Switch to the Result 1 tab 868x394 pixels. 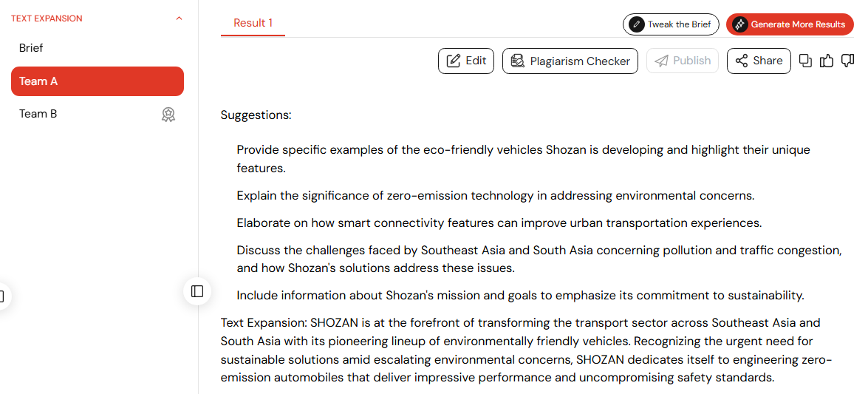253,23
